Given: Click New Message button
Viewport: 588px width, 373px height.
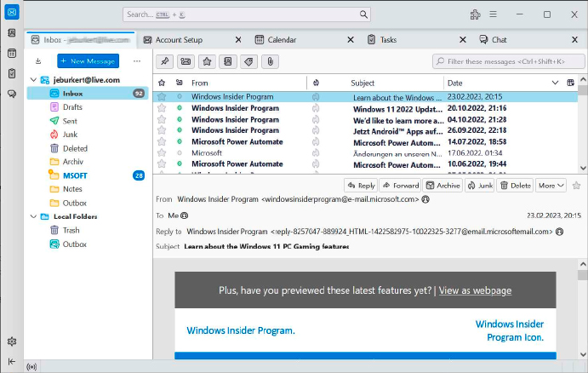Looking at the screenshot, I should (x=88, y=61).
